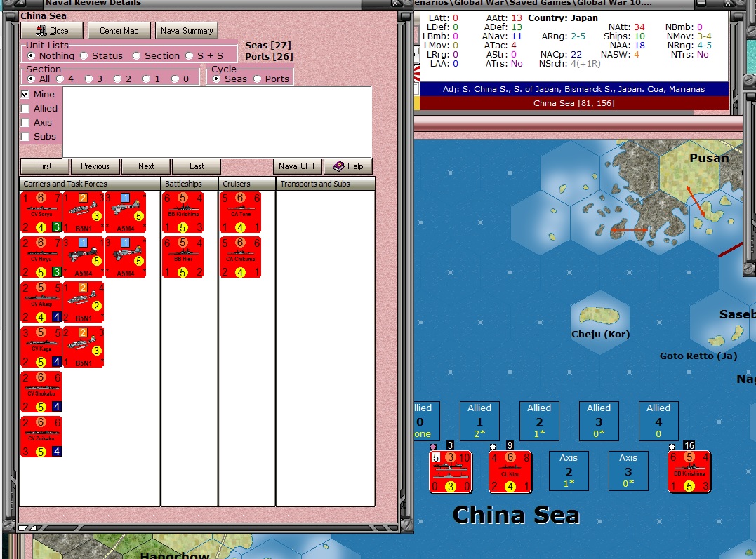Image resolution: width=756 pixels, height=559 pixels.
Task: Go to the First sea area
Action: pos(45,166)
